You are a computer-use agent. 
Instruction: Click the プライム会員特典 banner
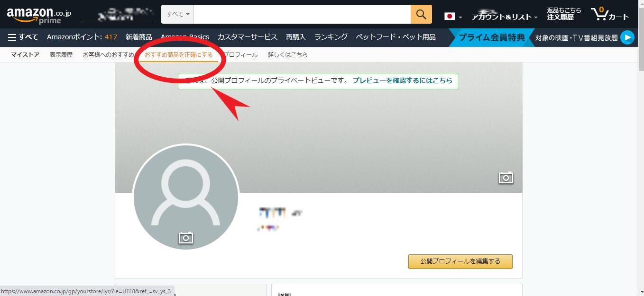coord(491,37)
